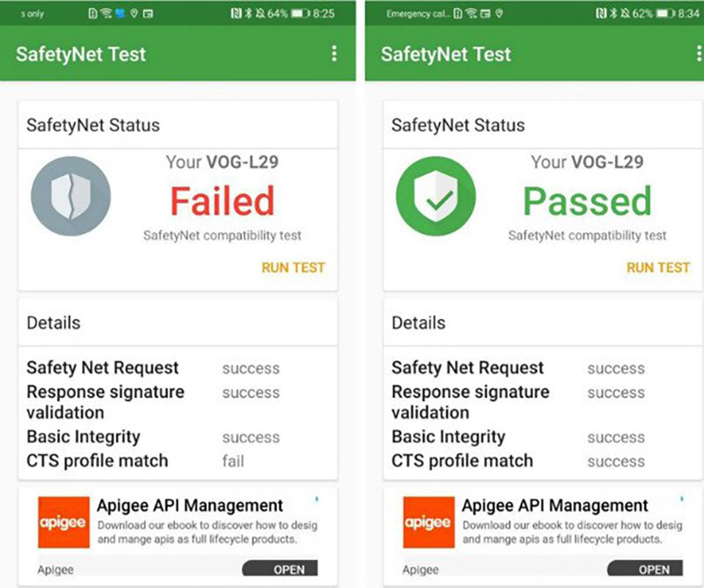Tap the ad info icon on left ad

[317, 499]
